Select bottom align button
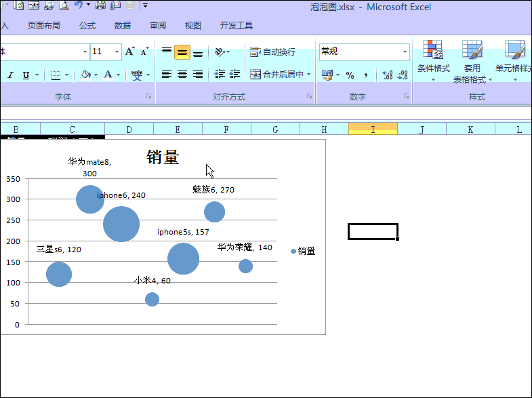The height and width of the screenshot is (398, 532). point(198,53)
